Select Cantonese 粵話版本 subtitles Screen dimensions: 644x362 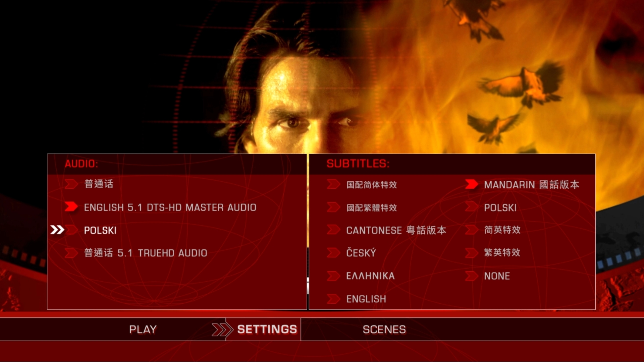click(x=396, y=230)
